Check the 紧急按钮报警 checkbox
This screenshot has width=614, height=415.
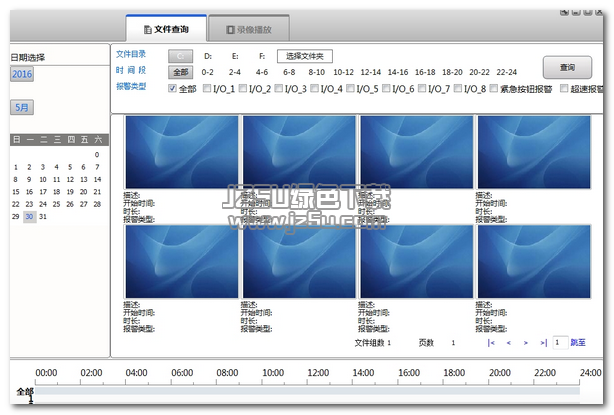click(x=494, y=88)
